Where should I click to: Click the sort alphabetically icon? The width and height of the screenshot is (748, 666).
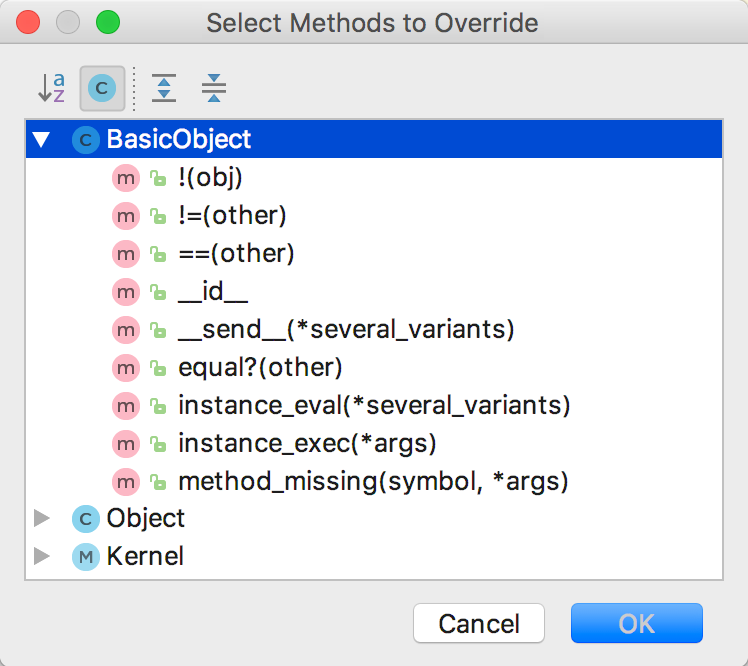point(51,88)
